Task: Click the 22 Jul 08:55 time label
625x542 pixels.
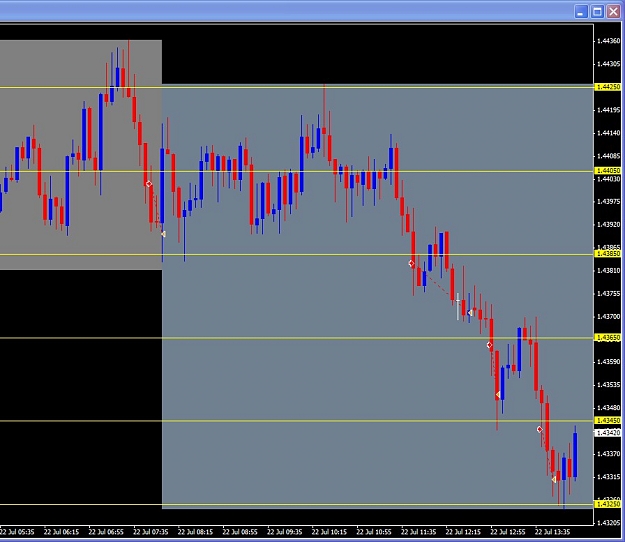Action: coord(240,532)
